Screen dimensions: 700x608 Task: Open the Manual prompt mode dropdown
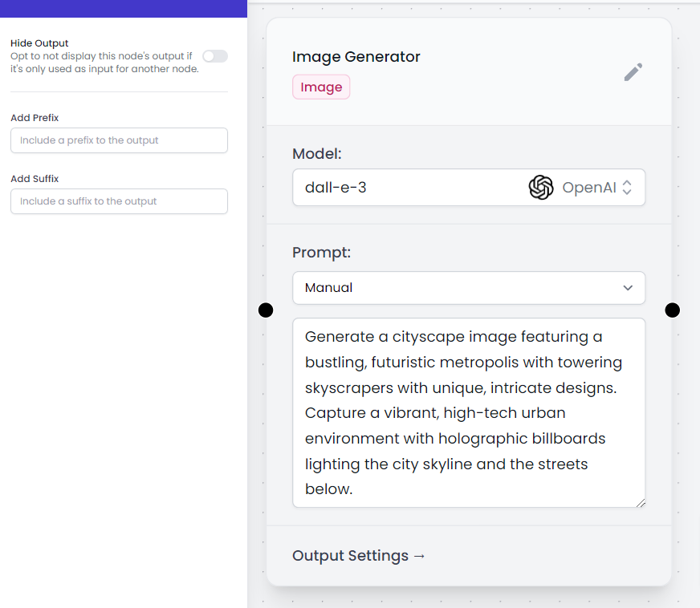pos(469,288)
